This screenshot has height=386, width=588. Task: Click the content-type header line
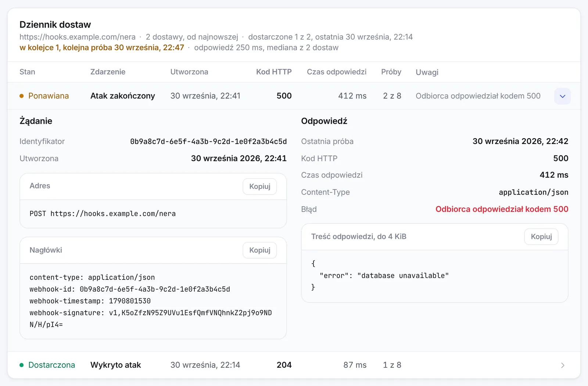92,278
